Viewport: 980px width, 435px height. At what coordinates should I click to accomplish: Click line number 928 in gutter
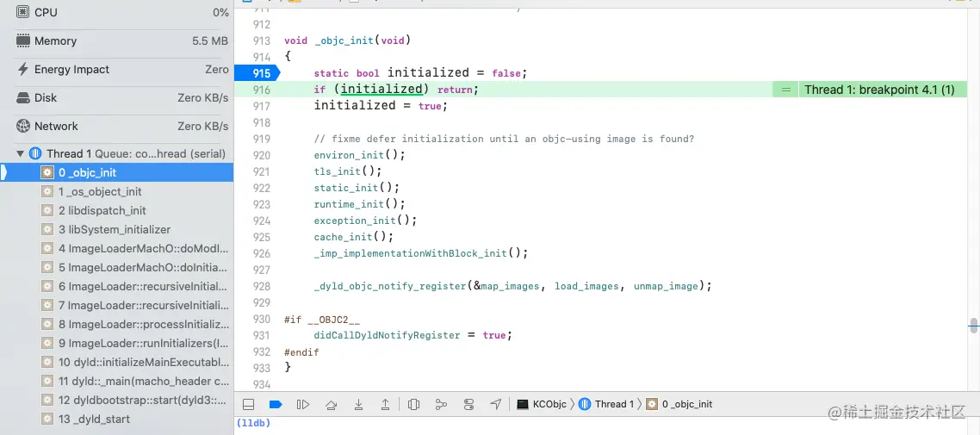point(262,286)
